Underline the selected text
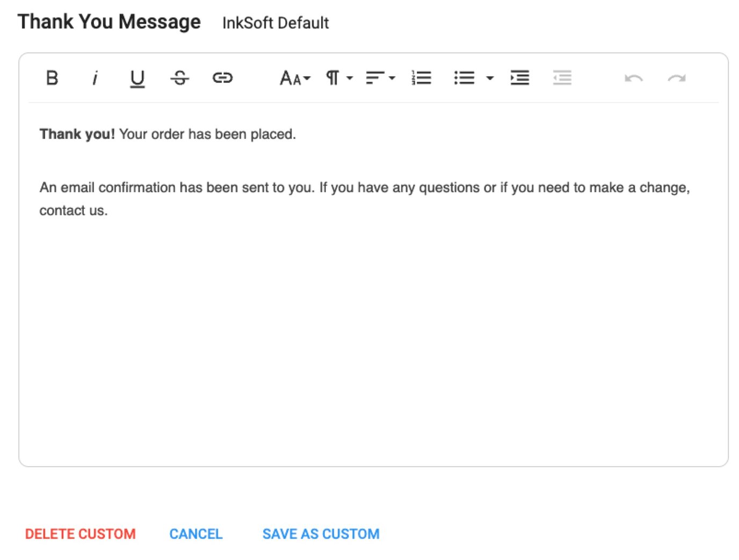 point(137,78)
